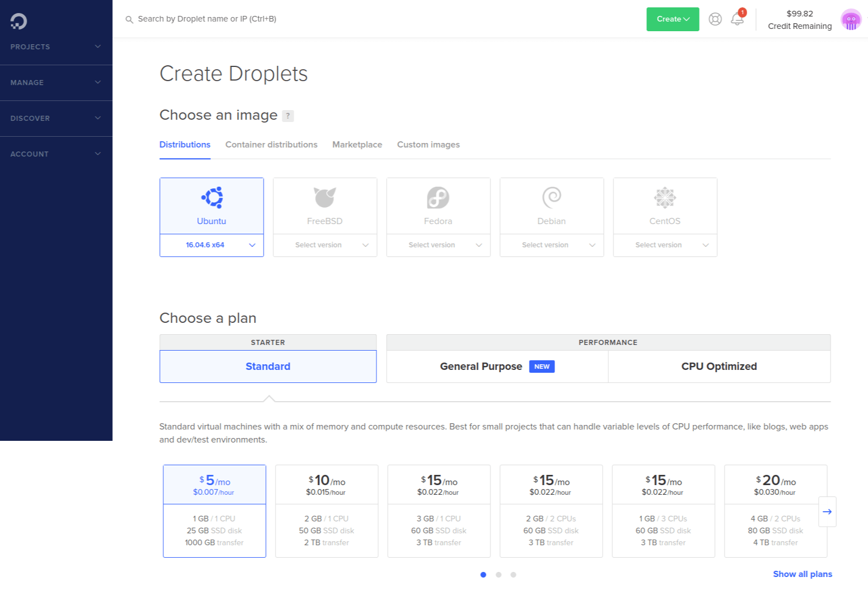868x598 pixels.
Task: Switch to the Container distributions tab
Action: pos(272,145)
